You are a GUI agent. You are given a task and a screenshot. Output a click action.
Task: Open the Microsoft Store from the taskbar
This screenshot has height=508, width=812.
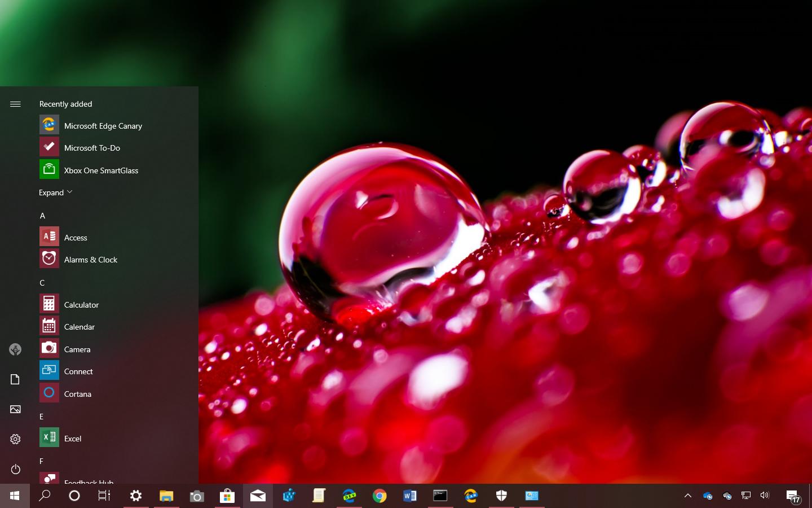(x=227, y=496)
